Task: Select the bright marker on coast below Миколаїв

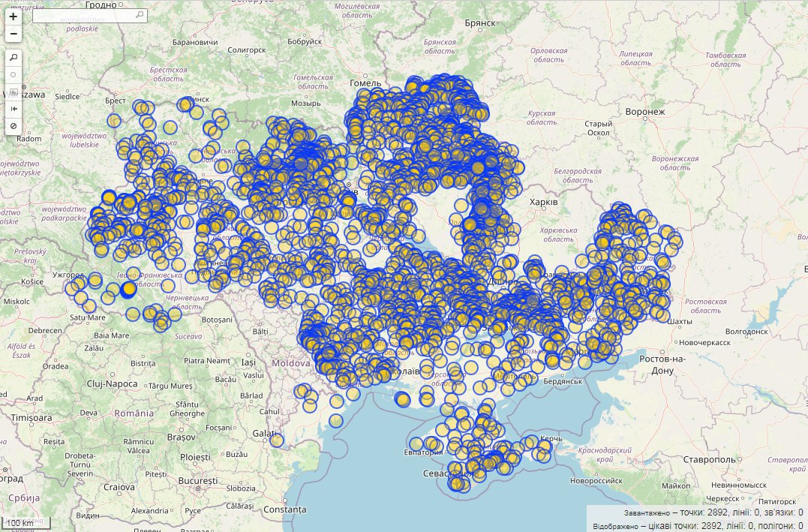Action: coord(402,399)
